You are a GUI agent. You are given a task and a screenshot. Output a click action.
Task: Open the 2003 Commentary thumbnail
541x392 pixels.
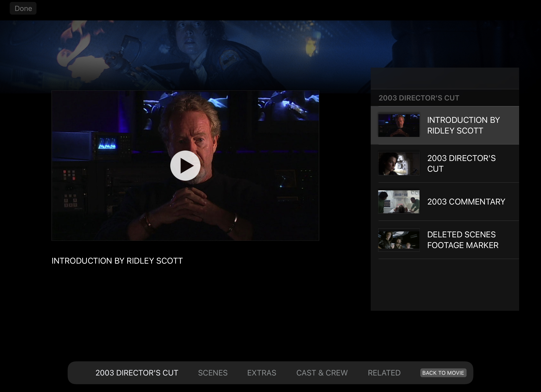tap(399, 202)
